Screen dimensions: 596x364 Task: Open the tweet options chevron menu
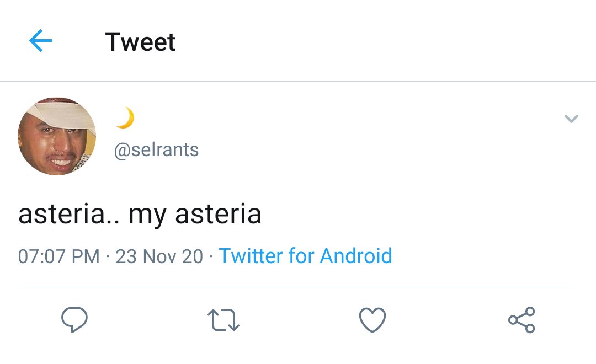tap(571, 119)
